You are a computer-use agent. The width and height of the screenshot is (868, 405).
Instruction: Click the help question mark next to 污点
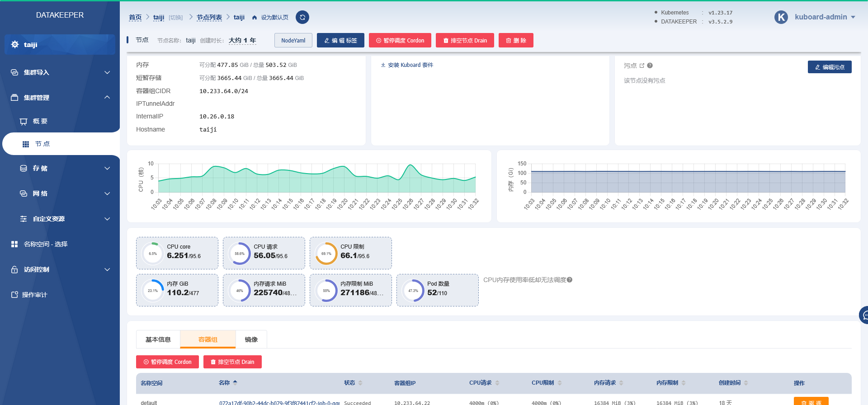pyautogui.click(x=650, y=66)
